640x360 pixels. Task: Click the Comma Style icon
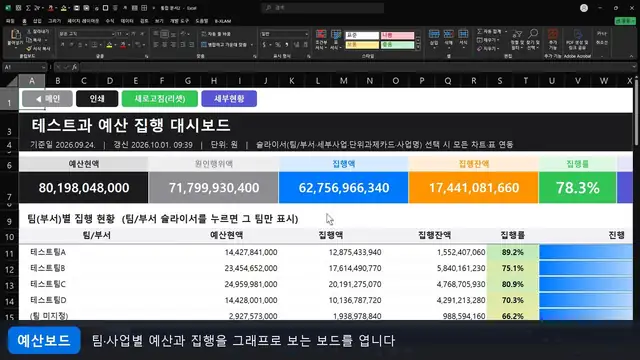(287, 44)
